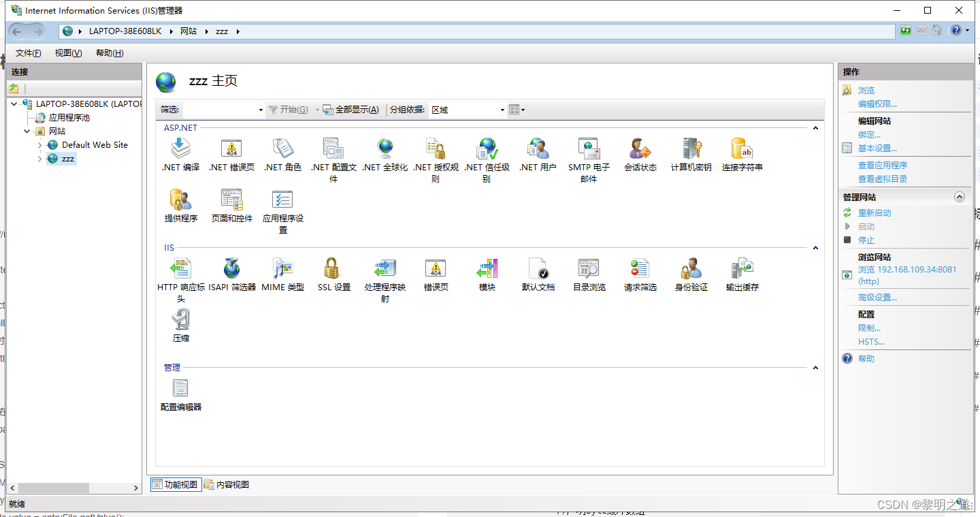Click the connections pane horizontal scrollbar
Viewport: 980px width, 517px height.
(x=73, y=488)
